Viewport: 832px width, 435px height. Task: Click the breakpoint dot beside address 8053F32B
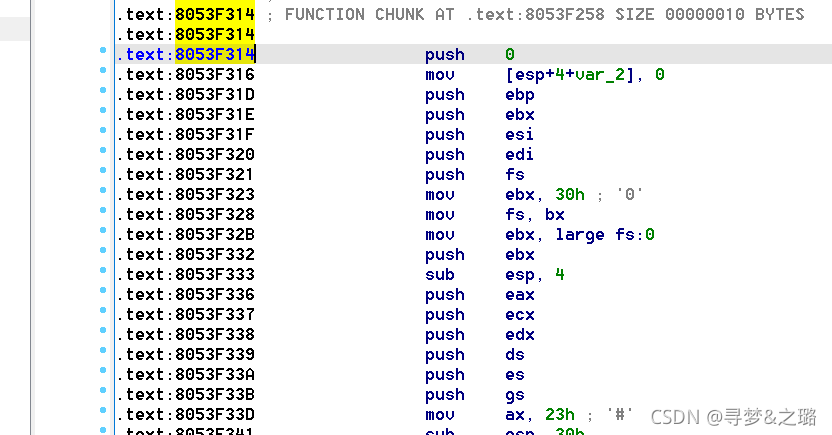pos(103,230)
